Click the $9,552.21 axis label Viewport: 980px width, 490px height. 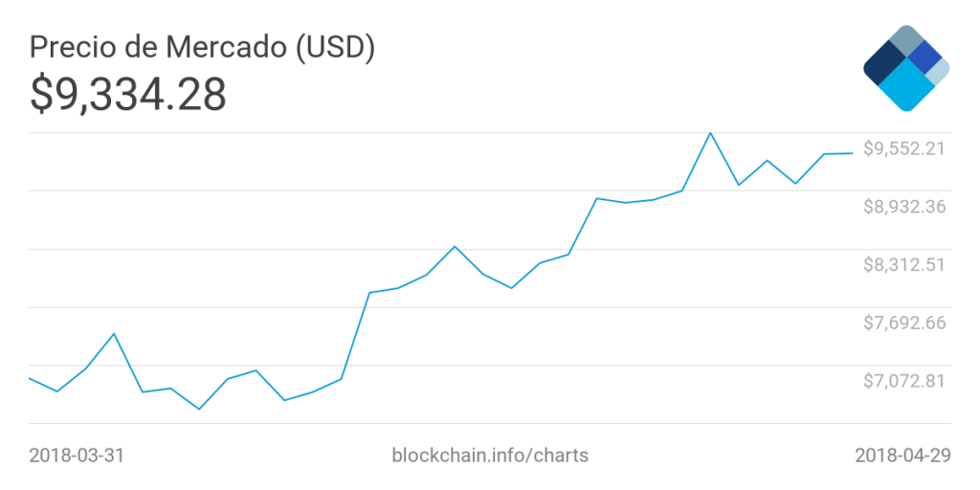[x=904, y=148]
